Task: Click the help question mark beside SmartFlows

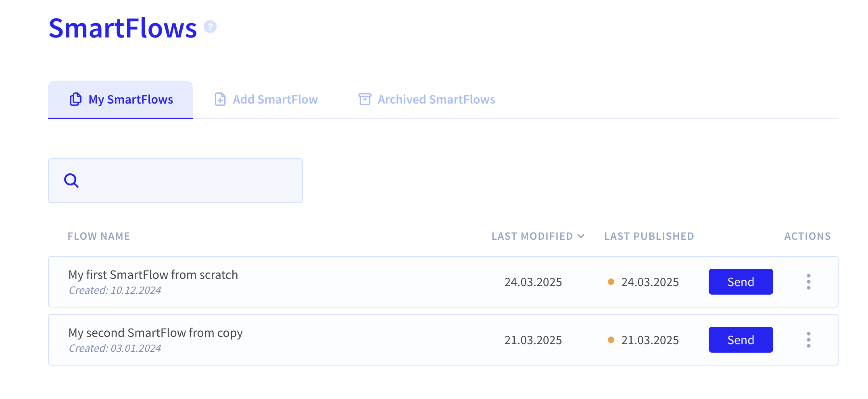Action: [x=210, y=27]
